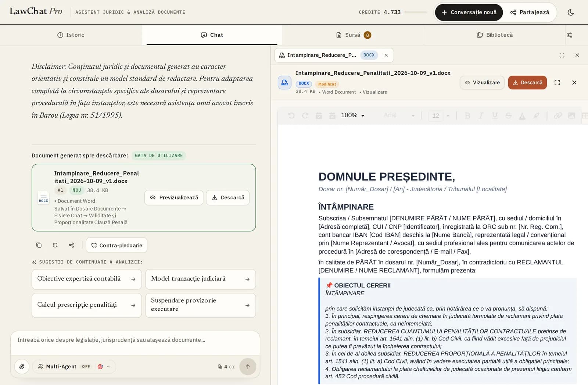The width and height of the screenshot is (588, 385).
Task: Go to the Bibliotecă tab
Action: pos(495,35)
